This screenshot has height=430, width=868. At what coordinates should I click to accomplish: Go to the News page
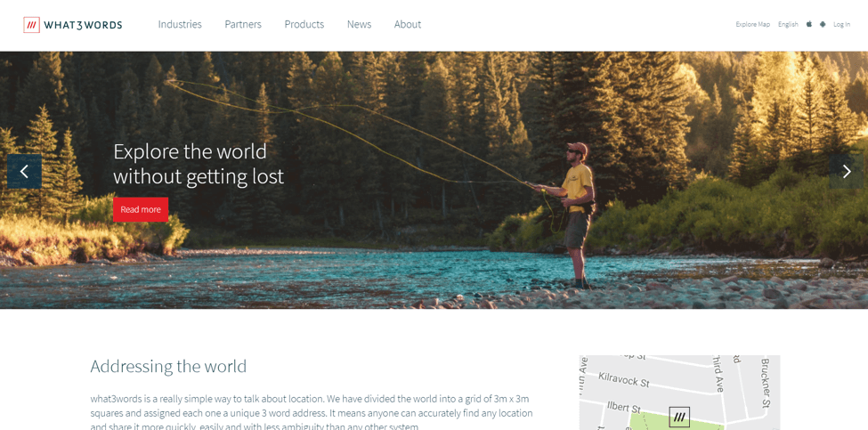[360, 24]
